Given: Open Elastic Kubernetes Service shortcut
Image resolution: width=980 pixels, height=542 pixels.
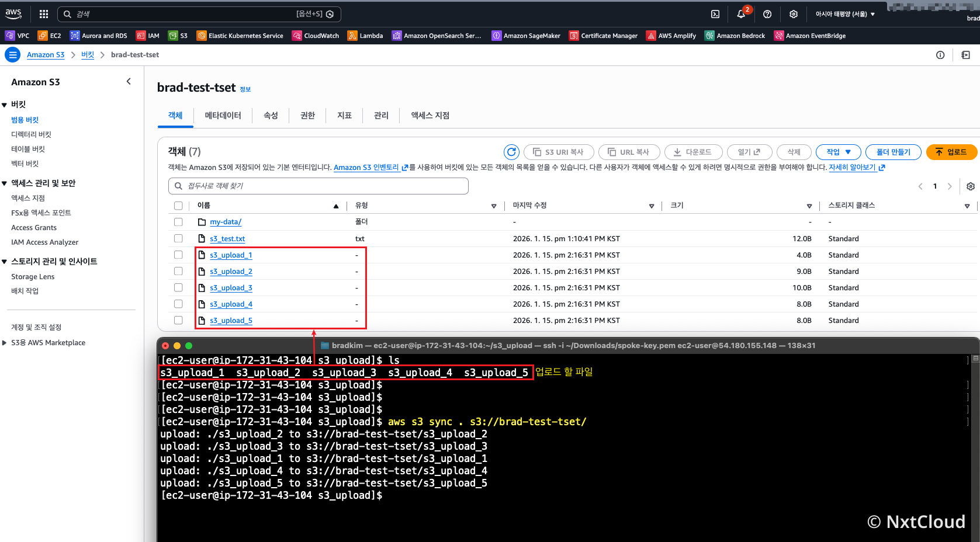Looking at the screenshot, I should point(240,36).
